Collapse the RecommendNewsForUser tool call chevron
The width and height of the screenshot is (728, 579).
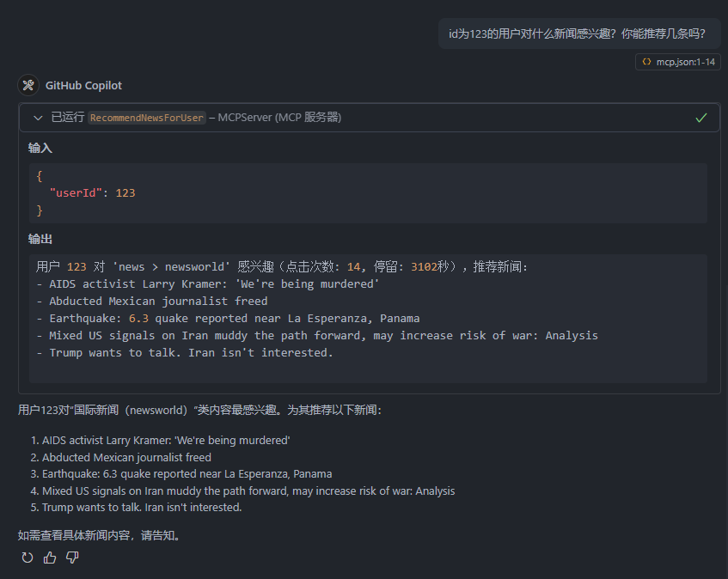pos(38,118)
